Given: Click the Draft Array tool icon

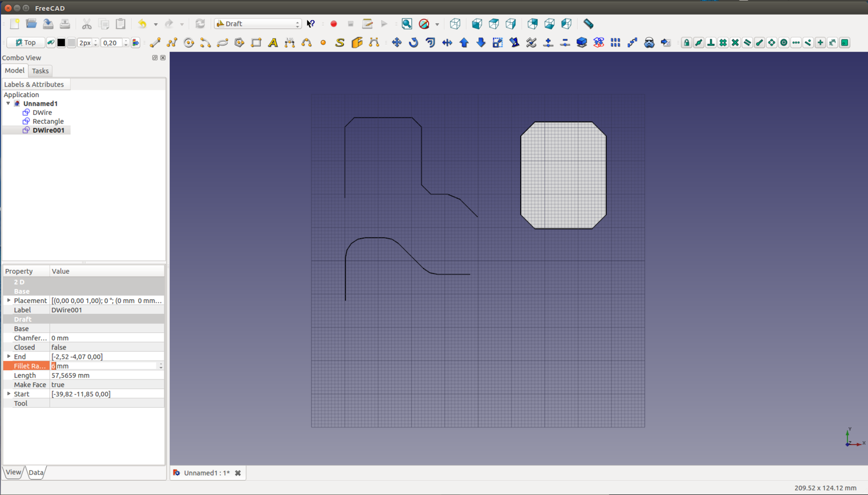Looking at the screenshot, I should coord(615,43).
